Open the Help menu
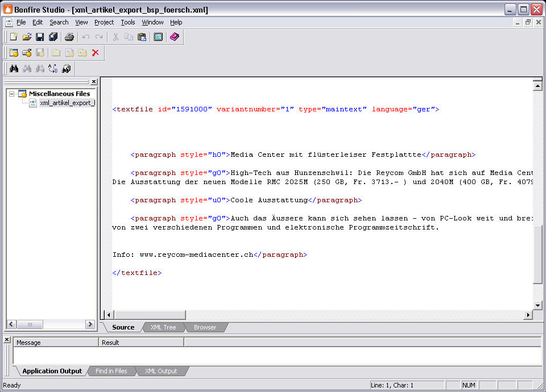546x392 pixels. click(176, 22)
